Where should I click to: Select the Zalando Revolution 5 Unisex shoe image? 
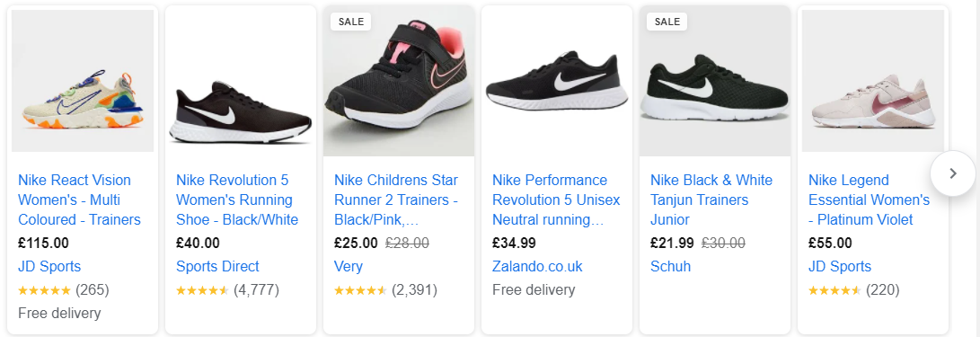557,81
